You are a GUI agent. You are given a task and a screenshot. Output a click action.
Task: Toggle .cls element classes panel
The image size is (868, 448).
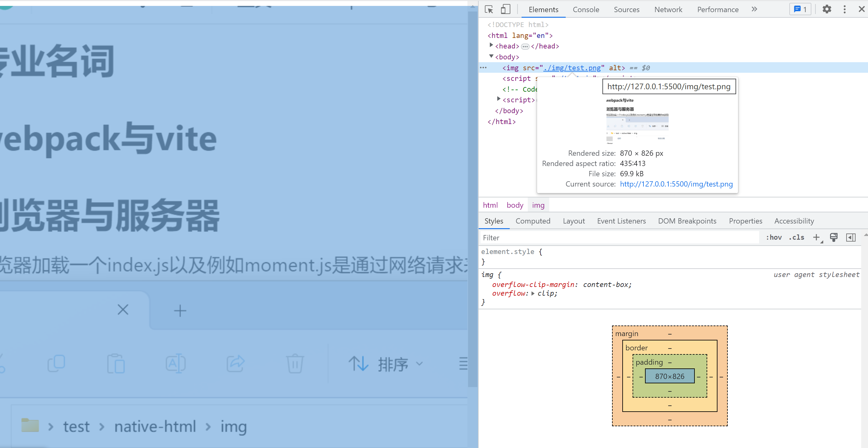[x=796, y=238]
